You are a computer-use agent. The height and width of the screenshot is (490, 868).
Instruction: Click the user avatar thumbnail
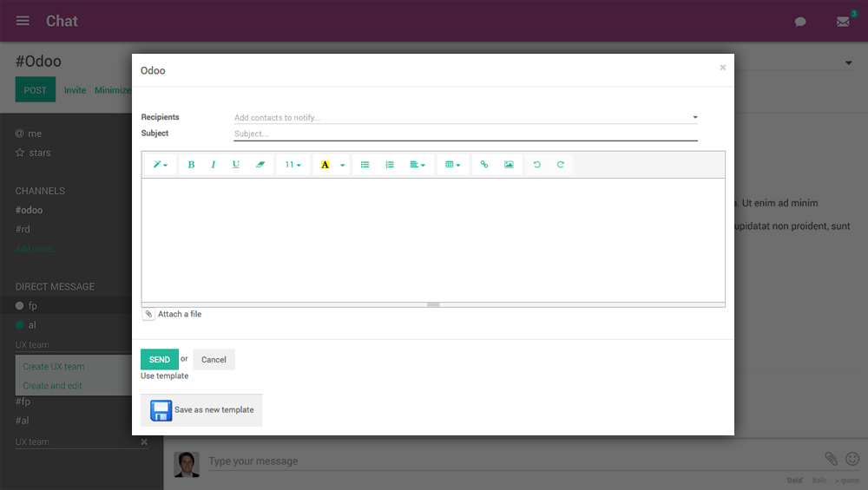click(x=187, y=464)
